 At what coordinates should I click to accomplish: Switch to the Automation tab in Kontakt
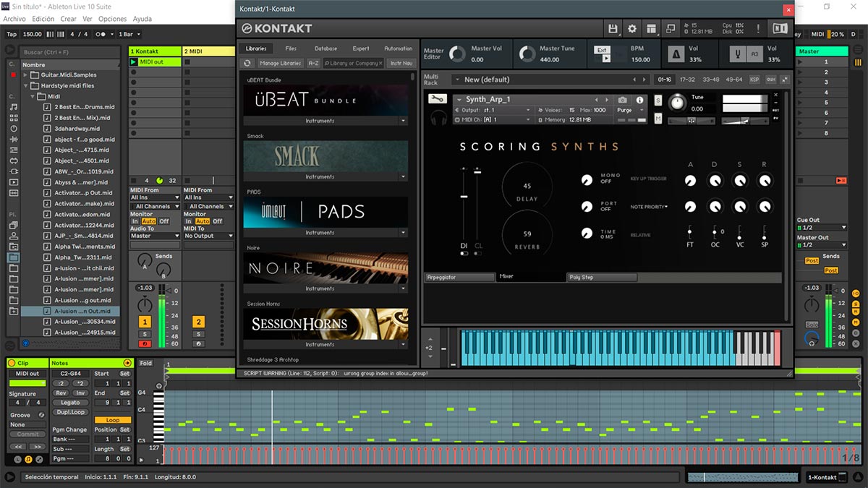tap(398, 48)
